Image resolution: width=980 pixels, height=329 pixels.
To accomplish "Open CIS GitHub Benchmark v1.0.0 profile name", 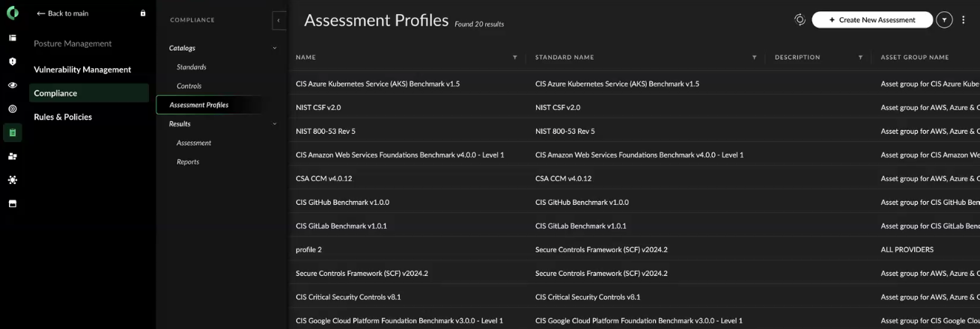I will point(342,203).
